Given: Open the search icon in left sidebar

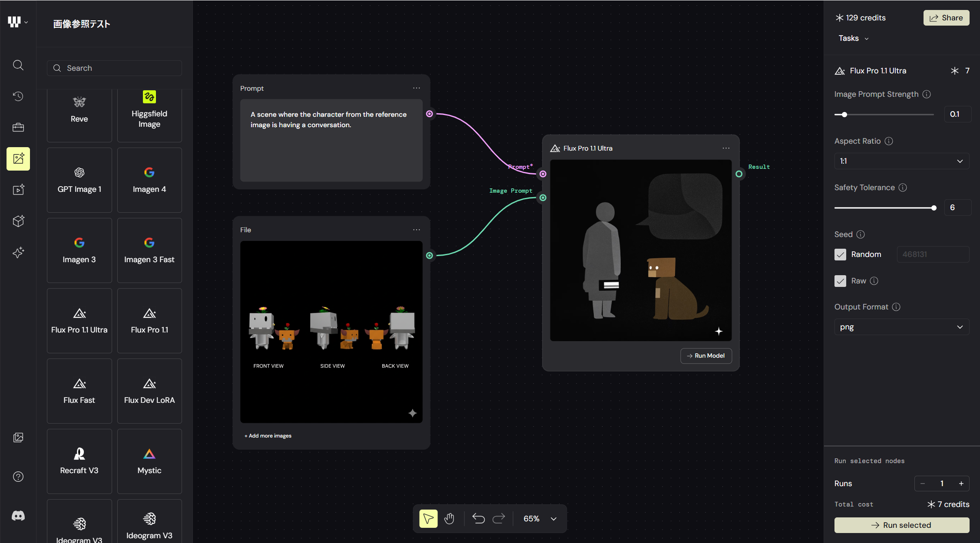Looking at the screenshot, I should point(18,65).
